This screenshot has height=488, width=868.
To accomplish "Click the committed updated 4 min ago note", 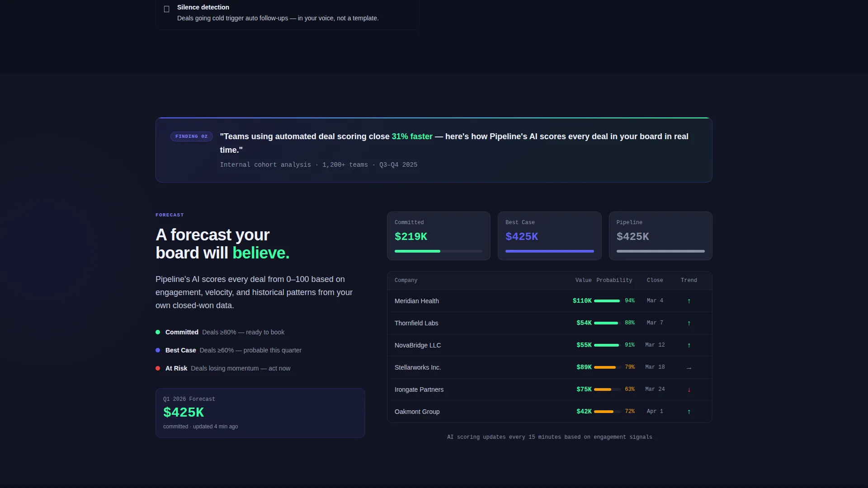I will (200, 427).
